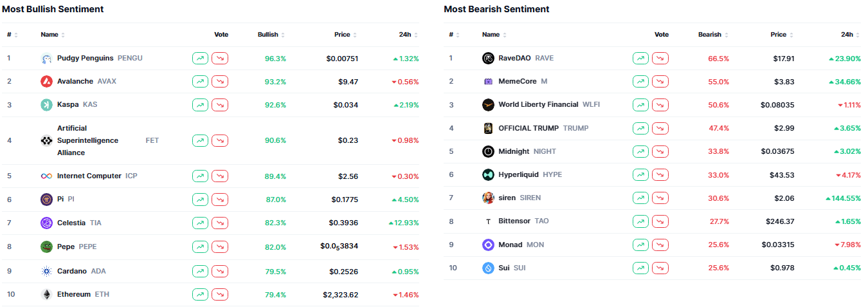Sort bullish table by rank number
Viewport: 868px width, 307px height.
click(12, 35)
